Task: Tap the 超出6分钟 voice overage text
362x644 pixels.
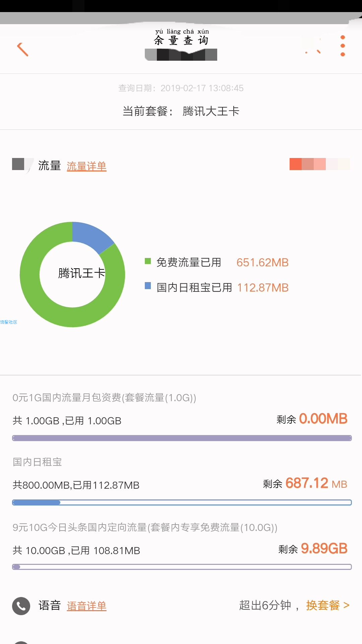Action: coord(265,605)
